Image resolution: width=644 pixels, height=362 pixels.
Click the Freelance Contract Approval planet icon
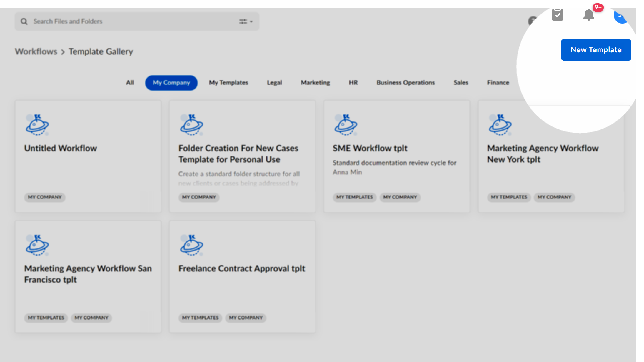pyautogui.click(x=191, y=245)
